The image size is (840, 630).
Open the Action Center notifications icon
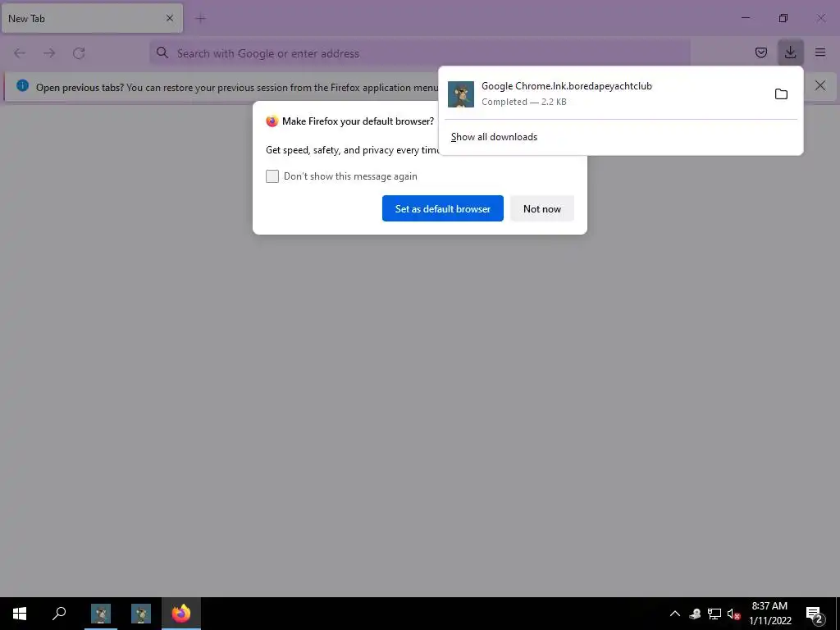coord(814,614)
